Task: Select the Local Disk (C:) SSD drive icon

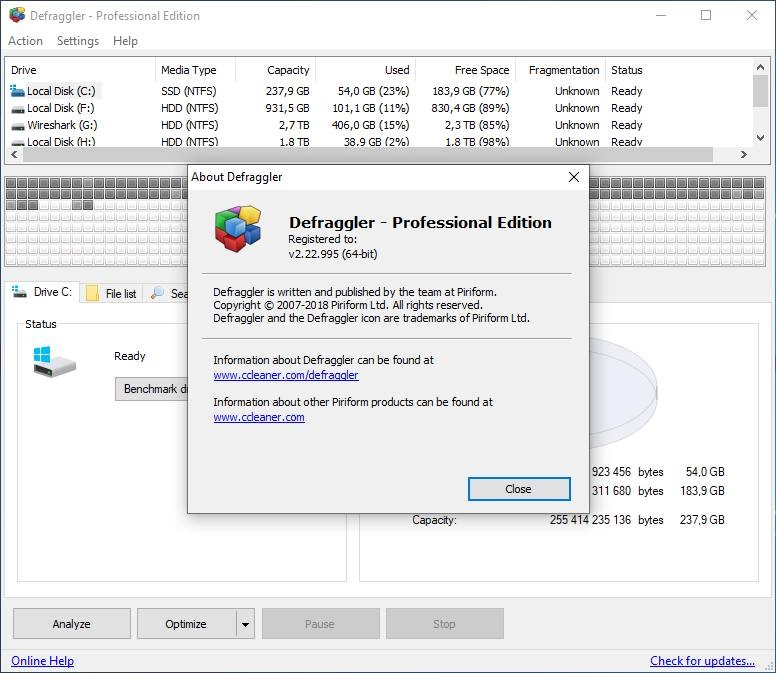Action: point(17,91)
